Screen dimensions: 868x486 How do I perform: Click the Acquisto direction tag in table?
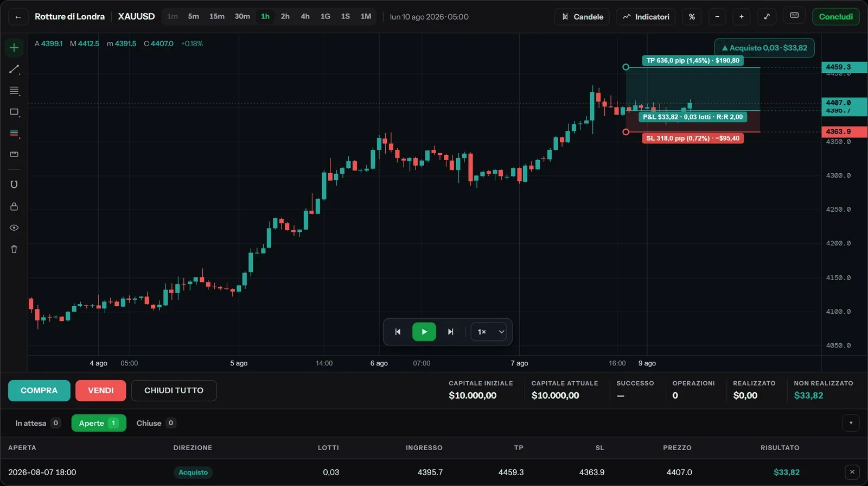(x=193, y=472)
